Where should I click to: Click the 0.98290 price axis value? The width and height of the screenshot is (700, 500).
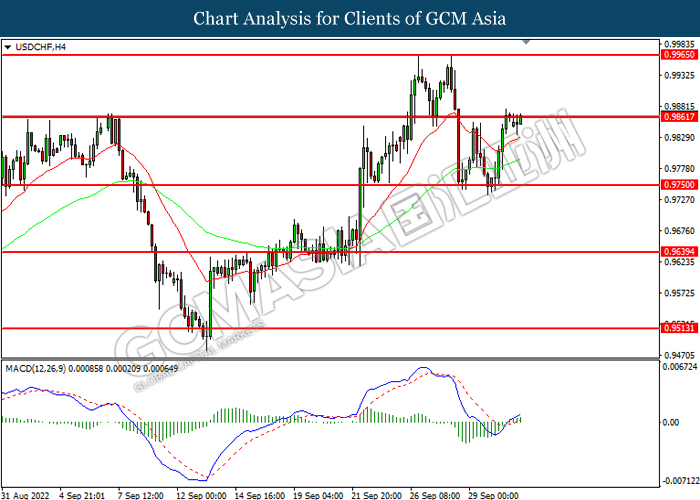point(679,138)
